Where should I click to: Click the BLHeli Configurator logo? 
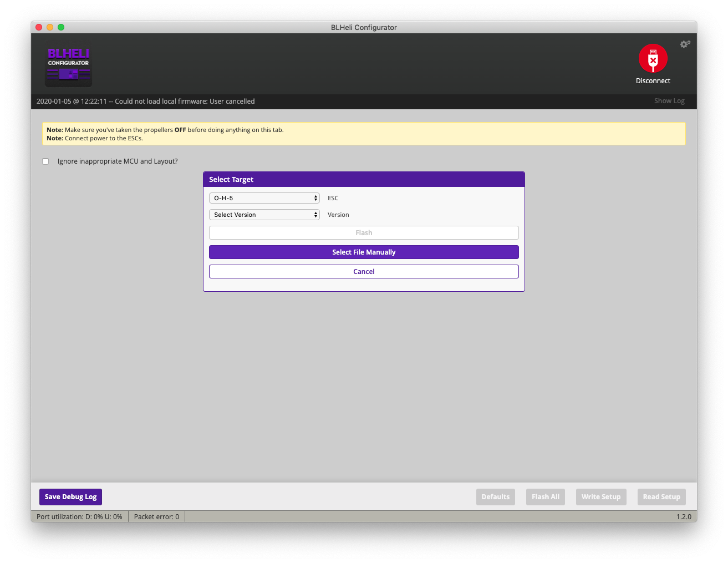[69, 66]
